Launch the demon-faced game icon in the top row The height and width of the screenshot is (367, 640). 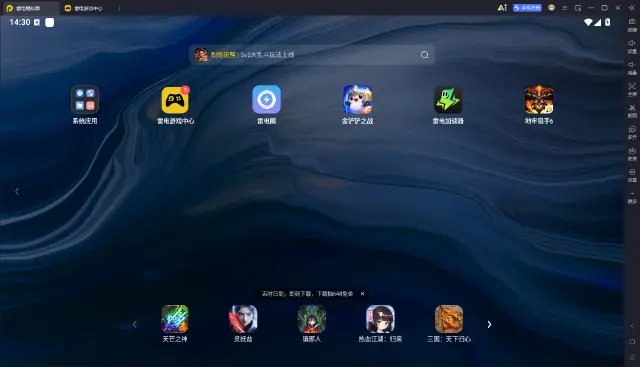tap(539, 100)
